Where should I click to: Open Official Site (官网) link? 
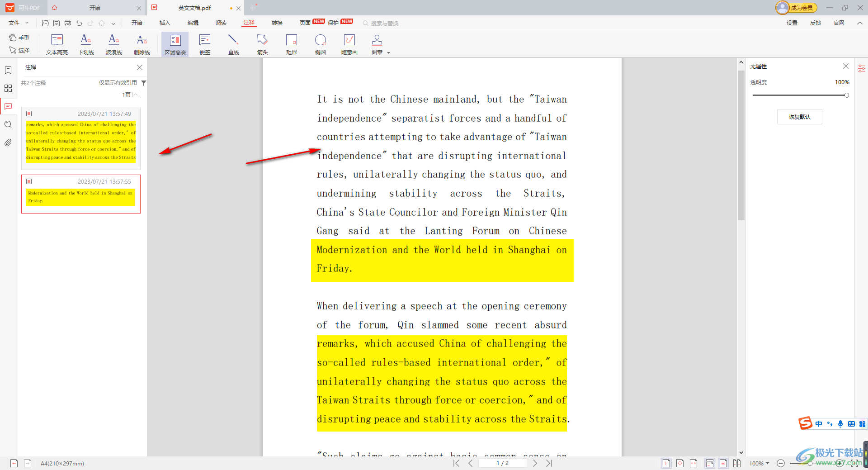pyautogui.click(x=839, y=23)
